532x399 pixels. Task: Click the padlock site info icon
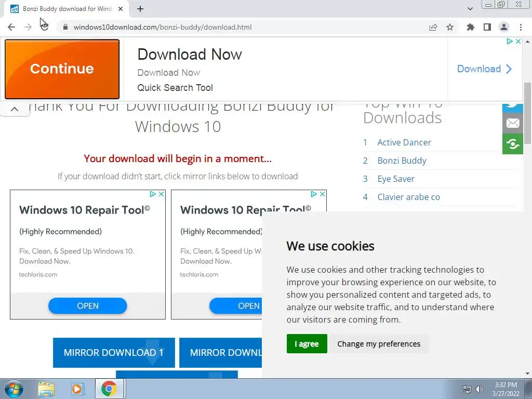click(x=65, y=27)
